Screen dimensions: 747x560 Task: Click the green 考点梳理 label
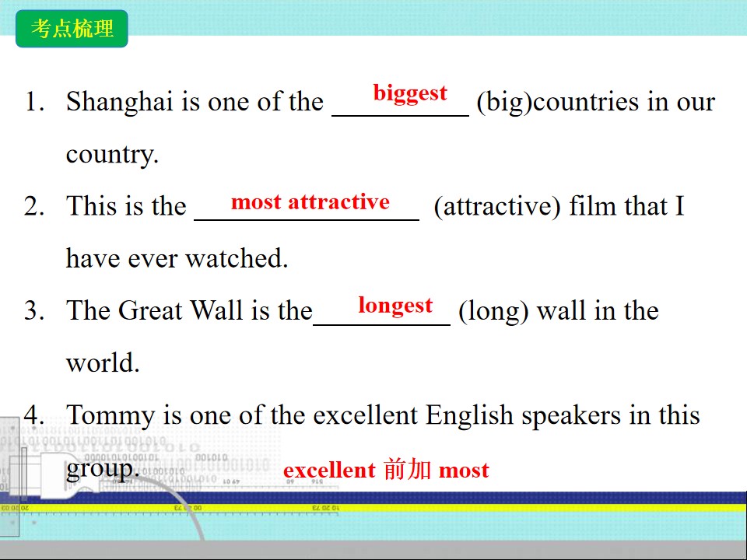(72, 29)
